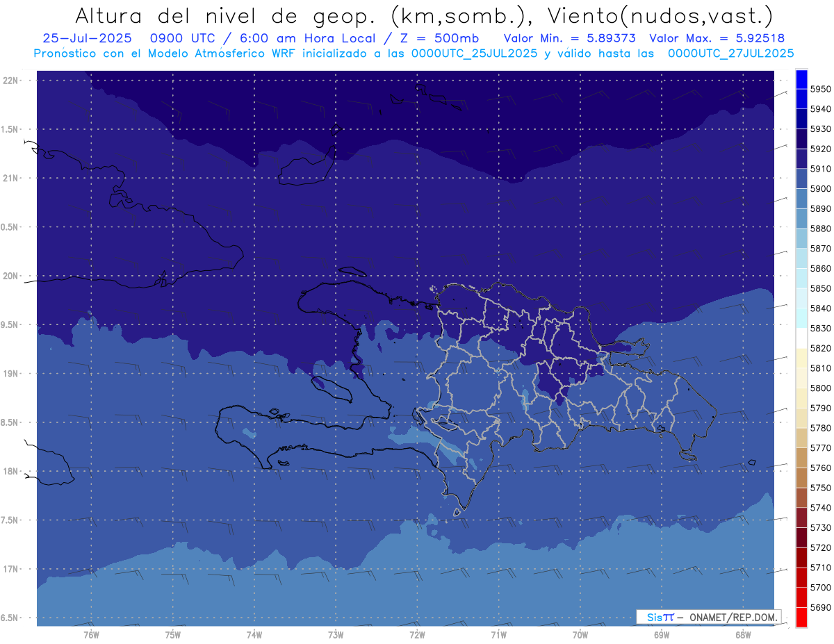Viewport: 834px width, 644px height.
Task: Pick the bright red swatch below 5690
Action: point(801,617)
